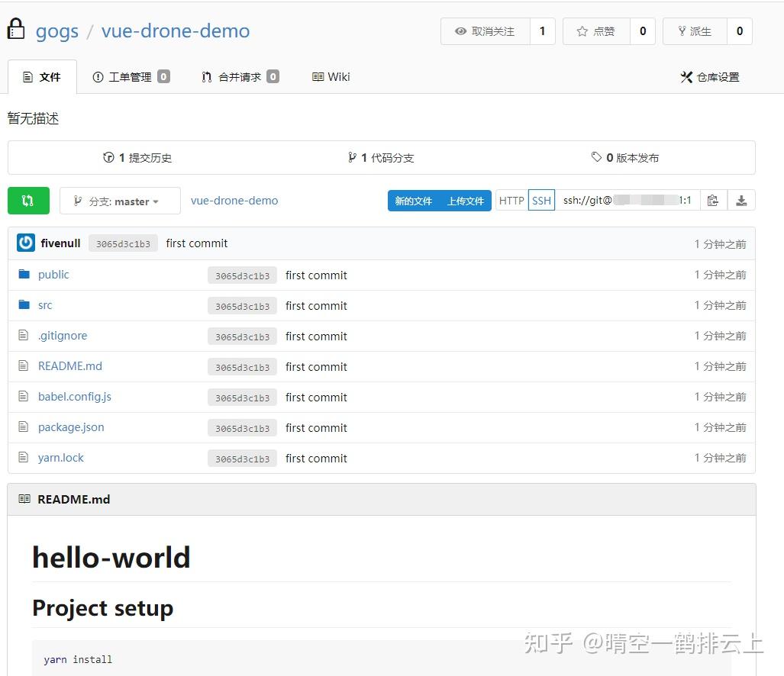Open the Wiki tab

pyautogui.click(x=331, y=76)
